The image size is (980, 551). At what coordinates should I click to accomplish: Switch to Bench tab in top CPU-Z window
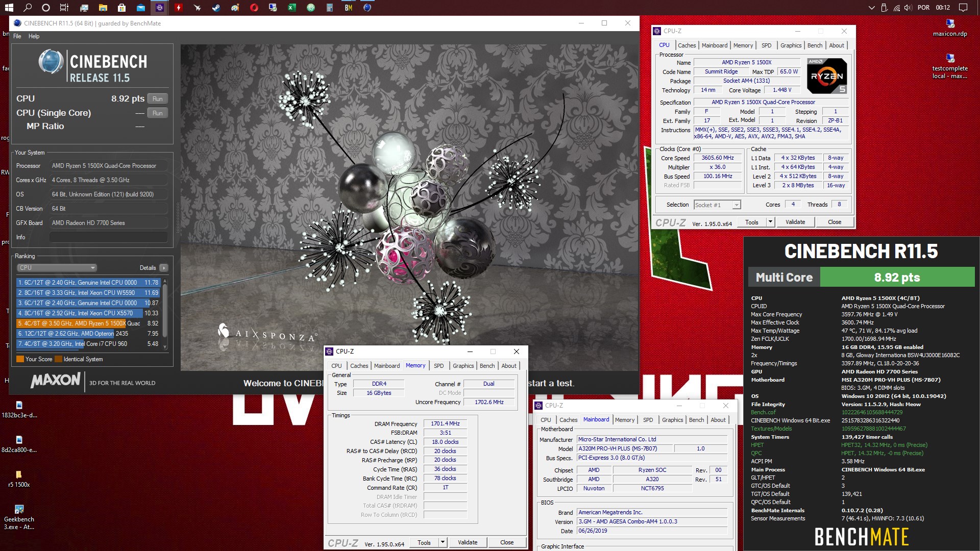[x=815, y=45]
